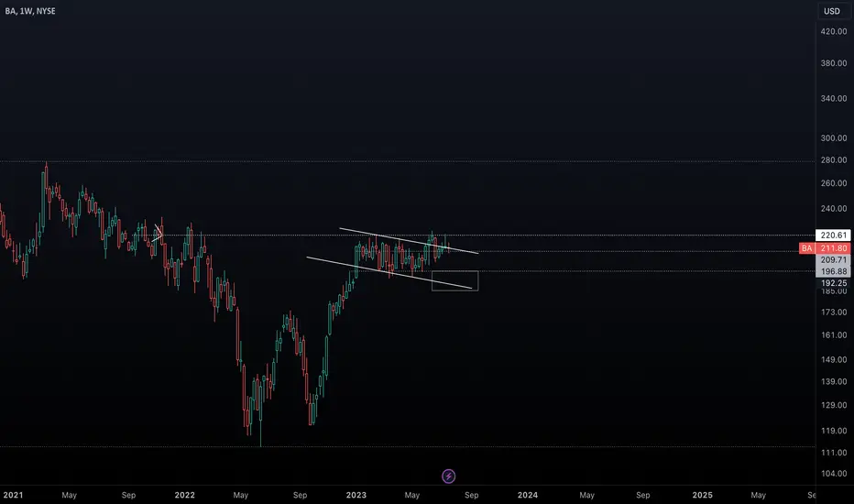This screenshot has height=504, width=854.
Task: Click the 139.00 price axis label
Action: (x=834, y=381)
